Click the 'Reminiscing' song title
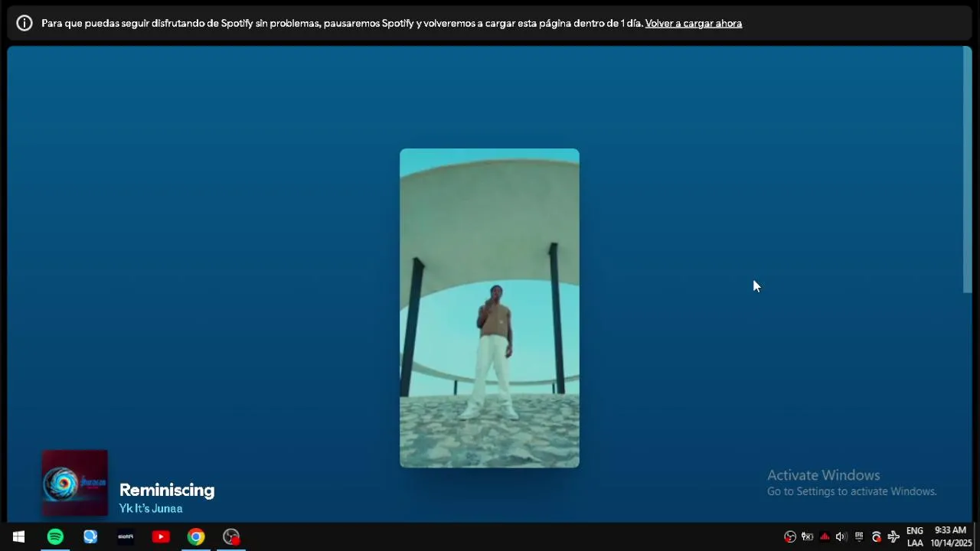The height and width of the screenshot is (551, 980). [167, 490]
